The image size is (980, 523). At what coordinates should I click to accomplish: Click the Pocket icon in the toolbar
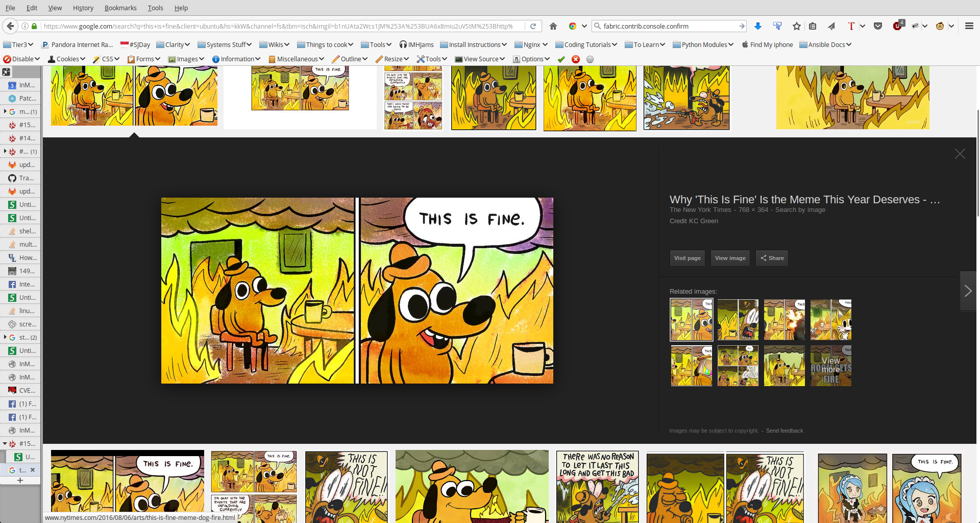pyautogui.click(x=878, y=26)
